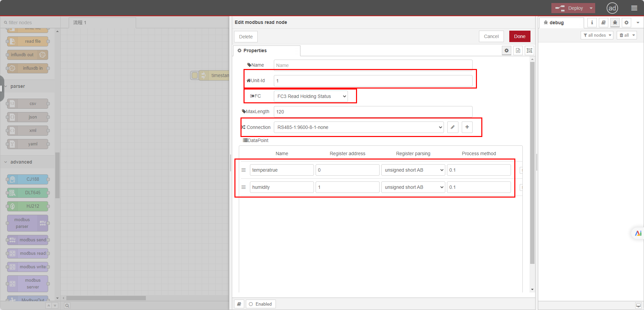The width and height of the screenshot is (644, 310).
Task: Click the Cancel button
Action: [x=491, y=36]
